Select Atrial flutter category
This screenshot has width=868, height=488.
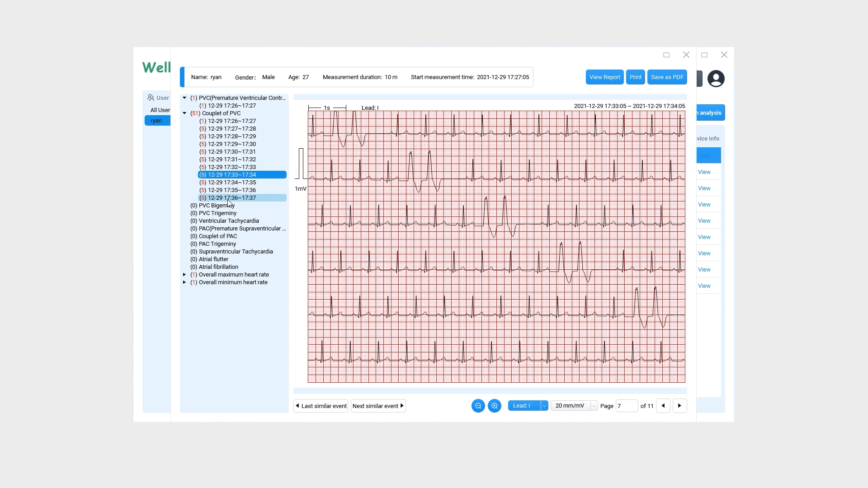click(x=209, y=259)
